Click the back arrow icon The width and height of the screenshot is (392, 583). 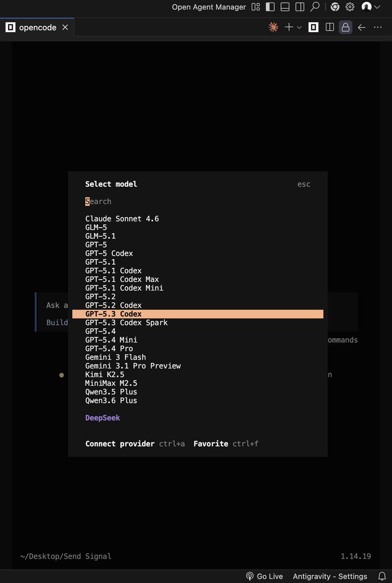click(x=361, y=27)
